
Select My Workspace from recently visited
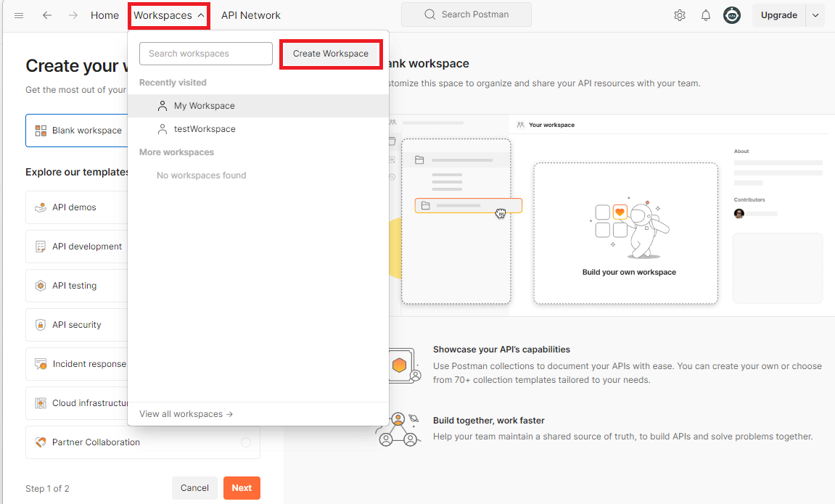[x=258, y=106]
